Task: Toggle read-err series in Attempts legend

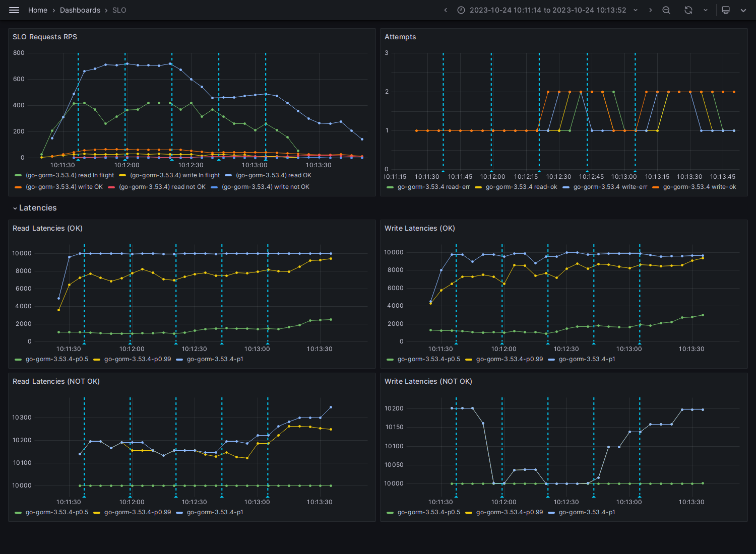Action: point(433,187)
